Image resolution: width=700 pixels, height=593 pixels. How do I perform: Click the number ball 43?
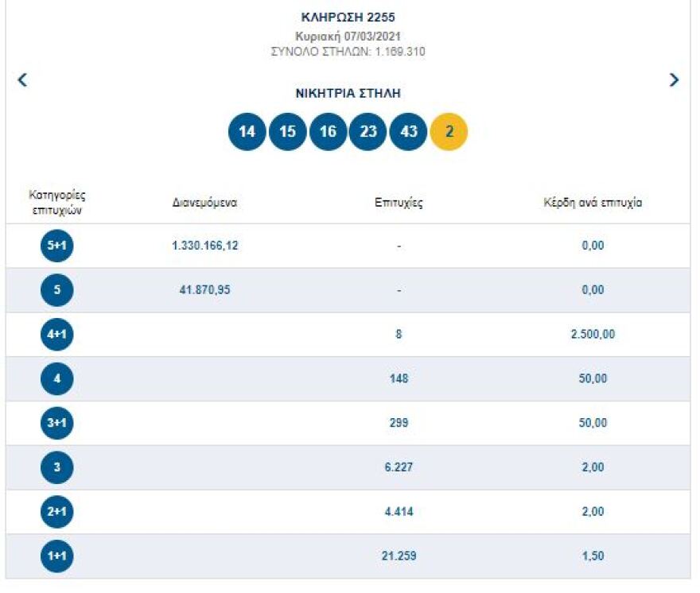click(409, 131)
